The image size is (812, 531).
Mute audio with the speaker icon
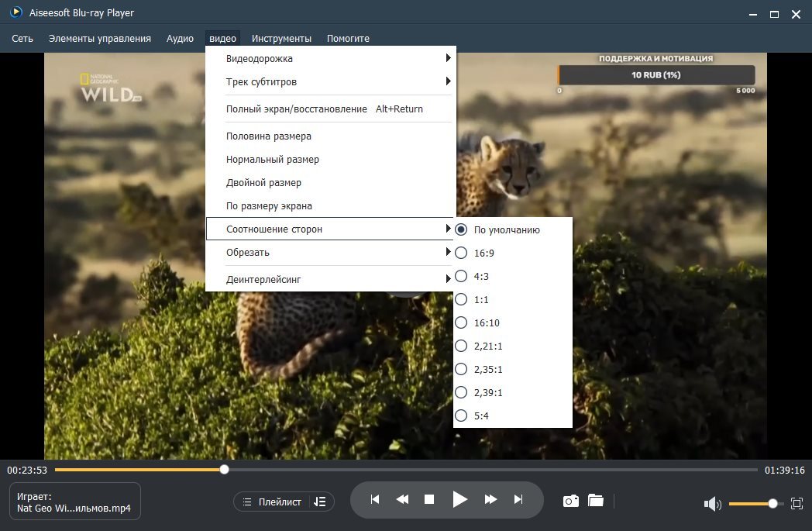(x=713, y=504)
